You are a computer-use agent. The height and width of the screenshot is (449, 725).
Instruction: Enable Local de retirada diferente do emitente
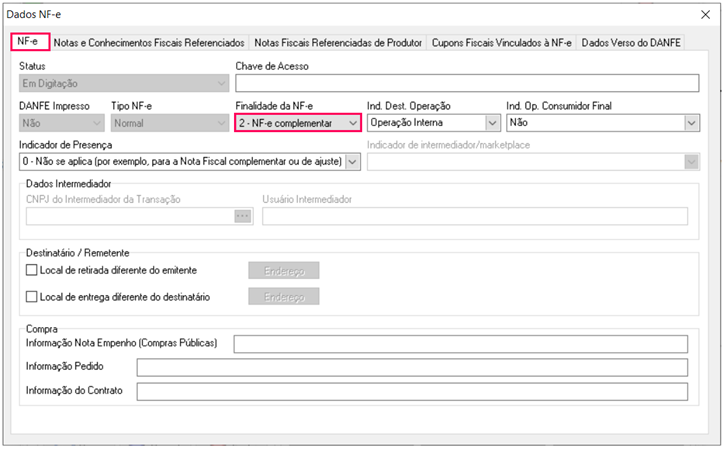tap(32, 270)
